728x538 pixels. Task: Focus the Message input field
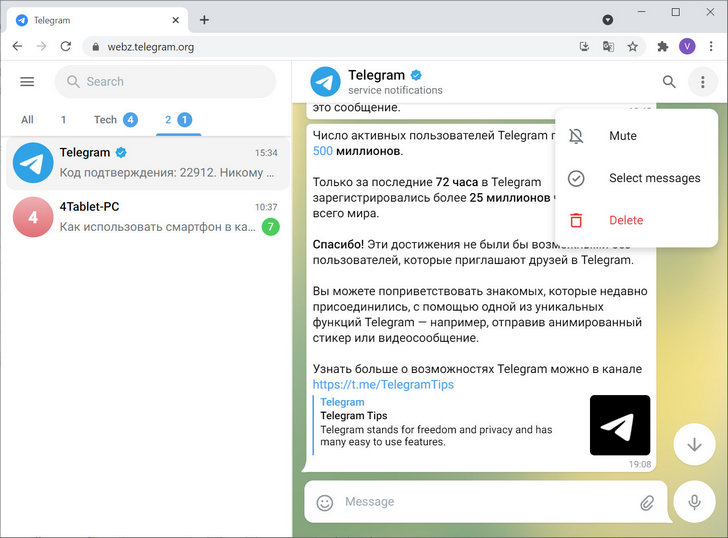pyautogui.click(x=488, y=502)
